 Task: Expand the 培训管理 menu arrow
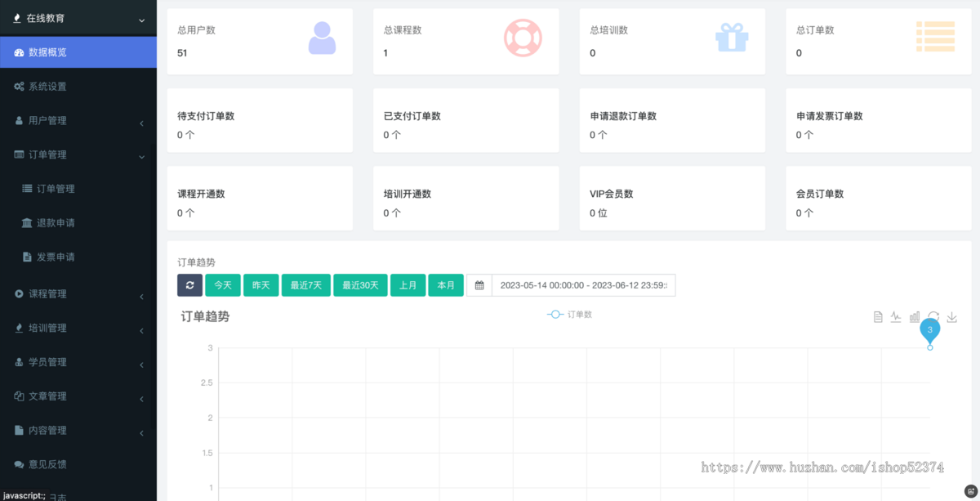141,330
